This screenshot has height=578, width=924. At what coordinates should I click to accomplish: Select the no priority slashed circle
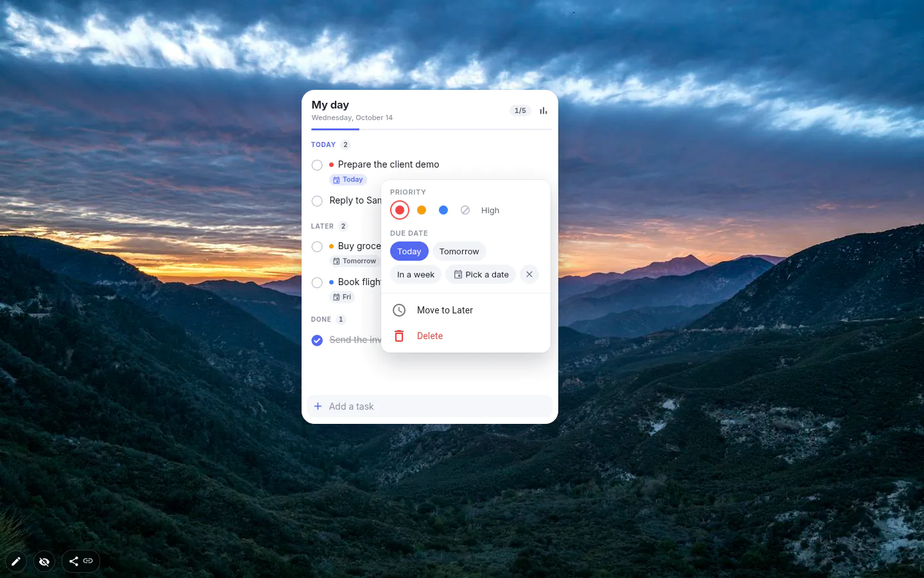point(465,210)
